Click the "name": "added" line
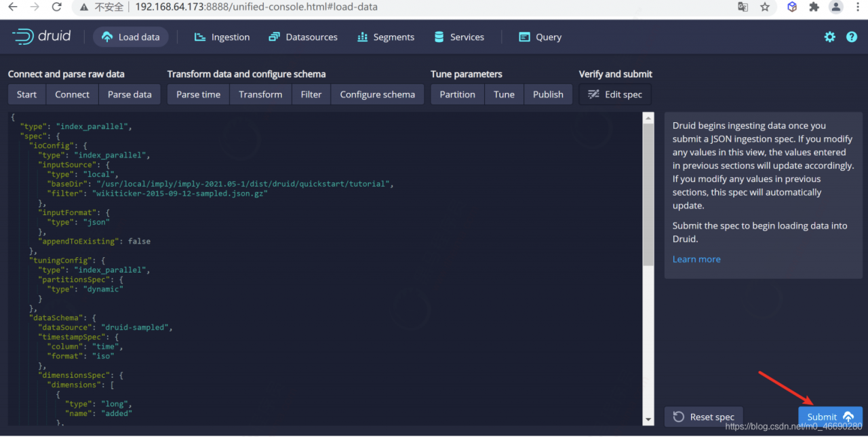This screenshot has width=868, height=437. point(98,413)
